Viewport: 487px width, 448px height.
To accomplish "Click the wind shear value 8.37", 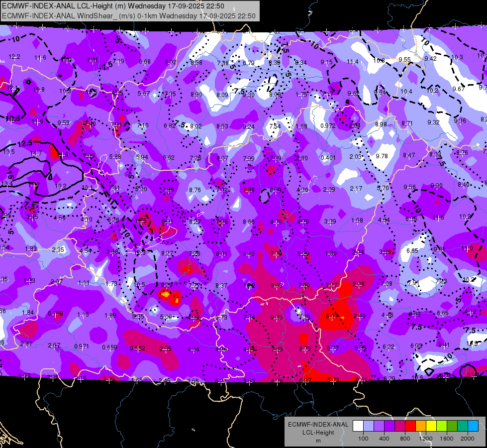I will point(221,285).
